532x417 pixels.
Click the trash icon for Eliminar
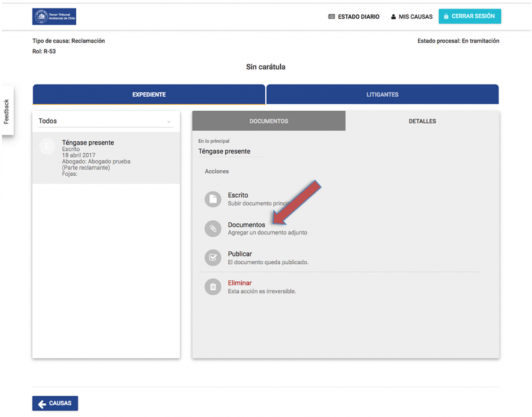pos(213,287)
